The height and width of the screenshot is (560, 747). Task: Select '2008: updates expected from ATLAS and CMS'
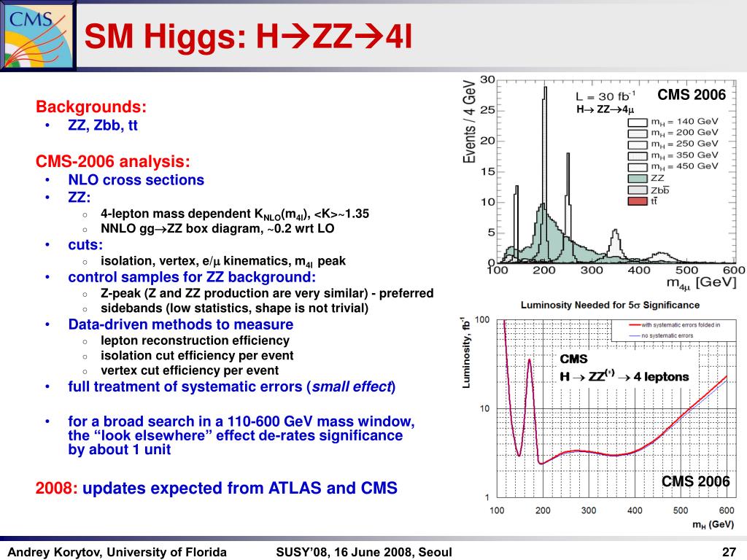[216, 488]
